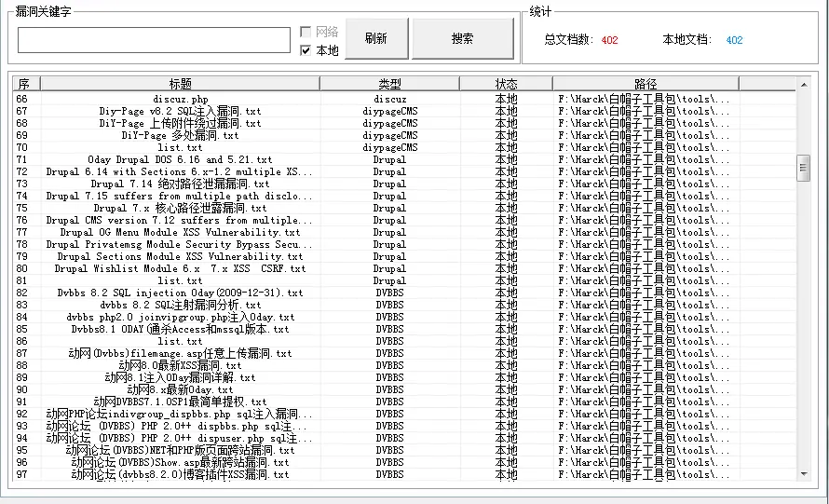Click the discuz type cell in row 66
829x504 pixels.
coord(389,99)
